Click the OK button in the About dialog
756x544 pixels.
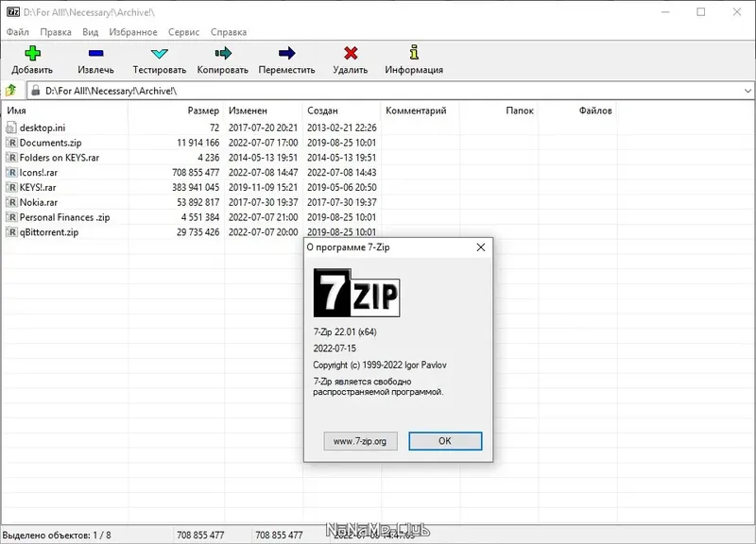pos(445,441)
